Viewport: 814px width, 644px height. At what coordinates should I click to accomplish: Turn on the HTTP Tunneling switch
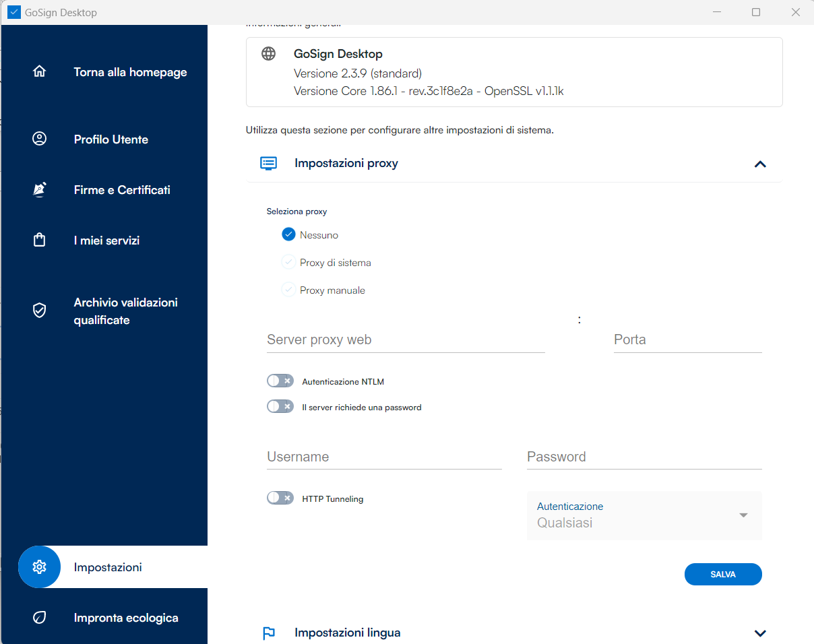[280, 498]
